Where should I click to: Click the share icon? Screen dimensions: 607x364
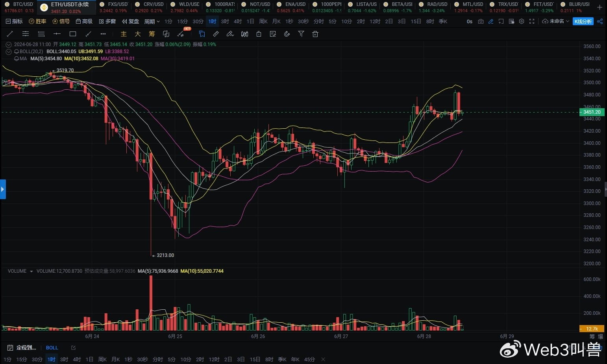point(600,21)
